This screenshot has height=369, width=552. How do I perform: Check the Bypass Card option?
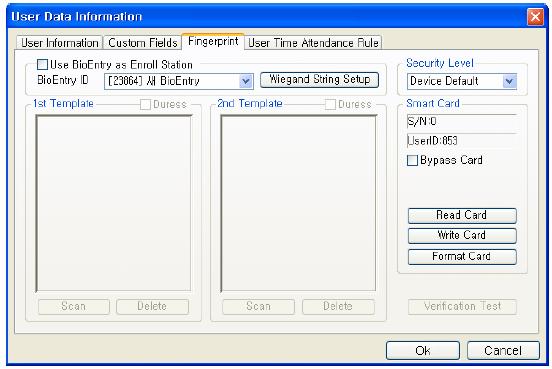pyautogui.click(x=412, y=161)
